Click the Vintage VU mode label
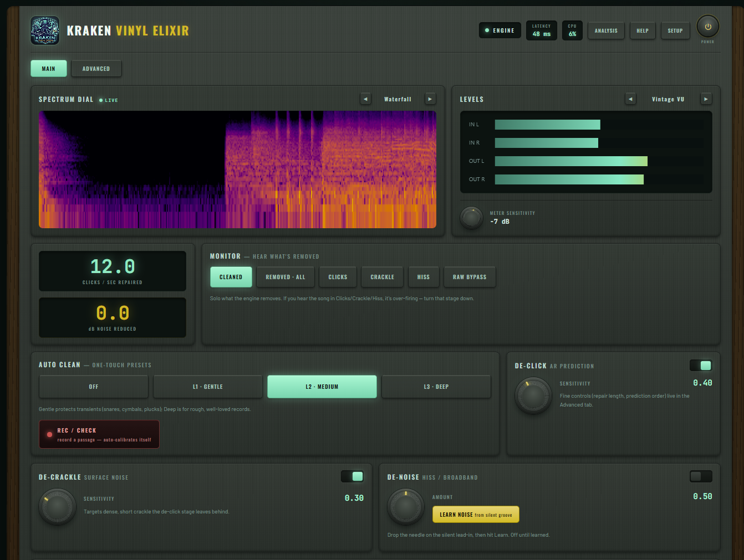The image size is (744, 560). (668, 99)
